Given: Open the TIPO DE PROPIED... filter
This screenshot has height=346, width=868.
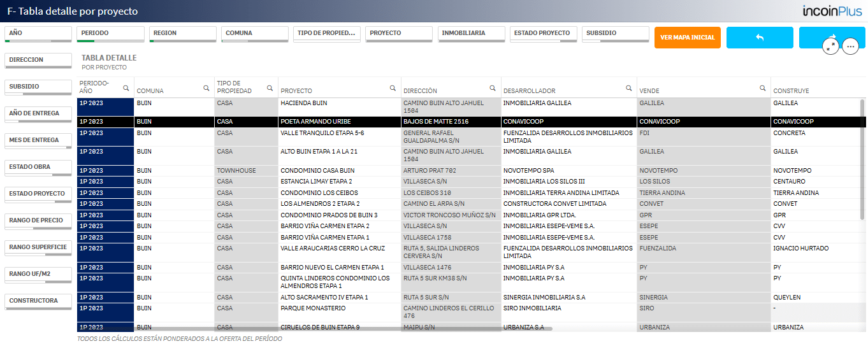Looking at the screenshot, I should click(327, 34).
